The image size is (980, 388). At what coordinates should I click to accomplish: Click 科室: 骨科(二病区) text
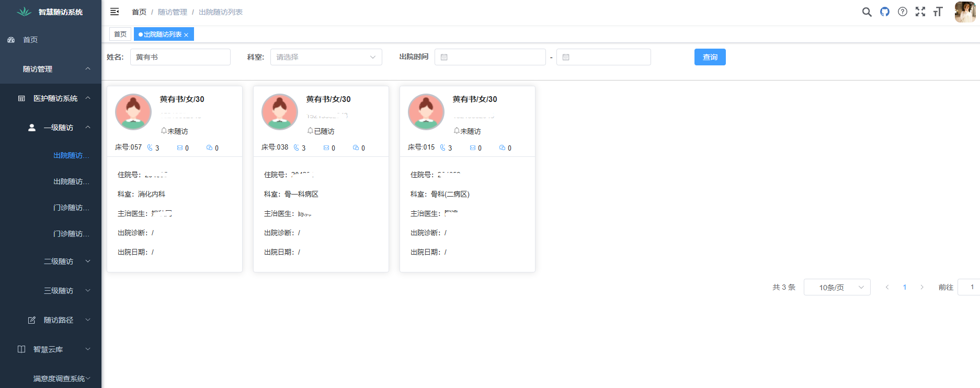pos(440,194)
